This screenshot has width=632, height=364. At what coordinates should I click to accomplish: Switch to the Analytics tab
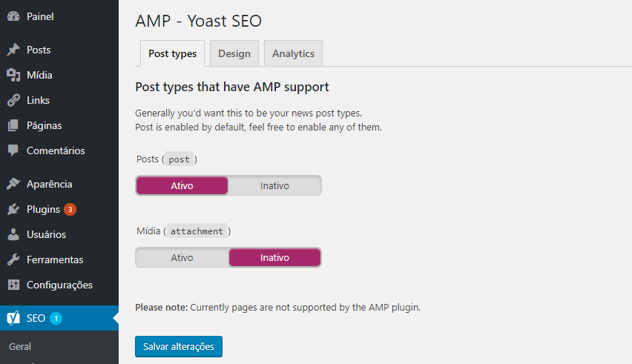(293, 53)
